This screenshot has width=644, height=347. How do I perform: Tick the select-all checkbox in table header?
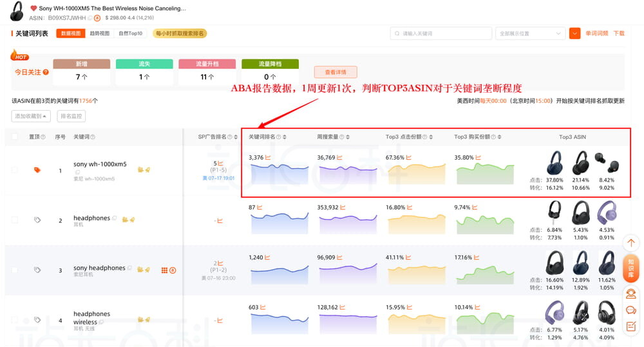15,136
